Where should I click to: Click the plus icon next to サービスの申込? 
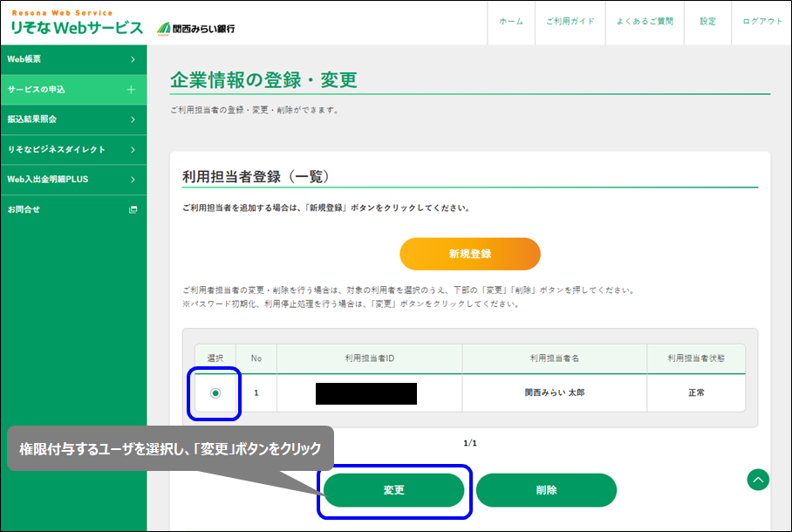[x=132, y=89]
